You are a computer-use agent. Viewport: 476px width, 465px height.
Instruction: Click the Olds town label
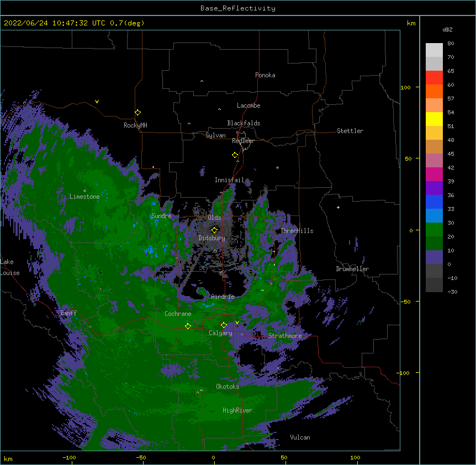click(x=214, y=218)
